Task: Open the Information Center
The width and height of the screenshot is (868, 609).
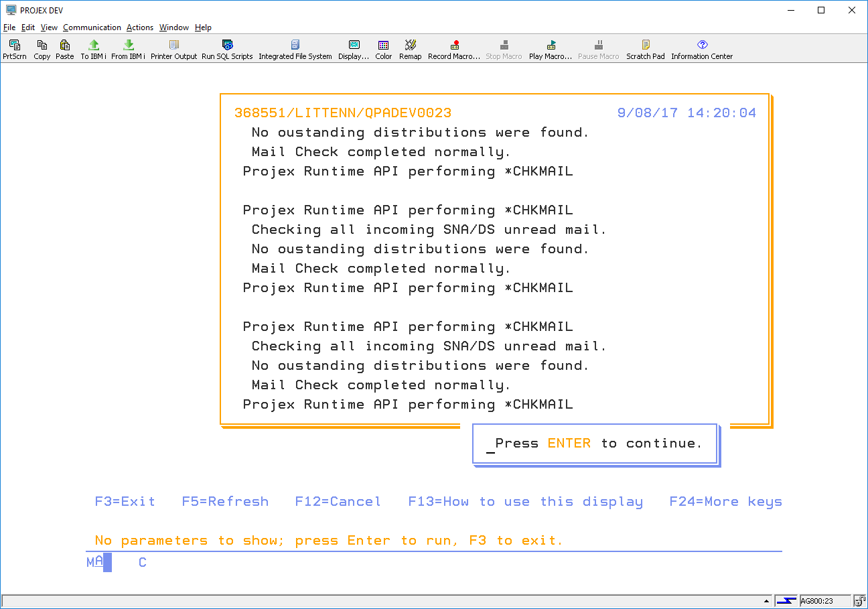Action: [x=702, y=50]
